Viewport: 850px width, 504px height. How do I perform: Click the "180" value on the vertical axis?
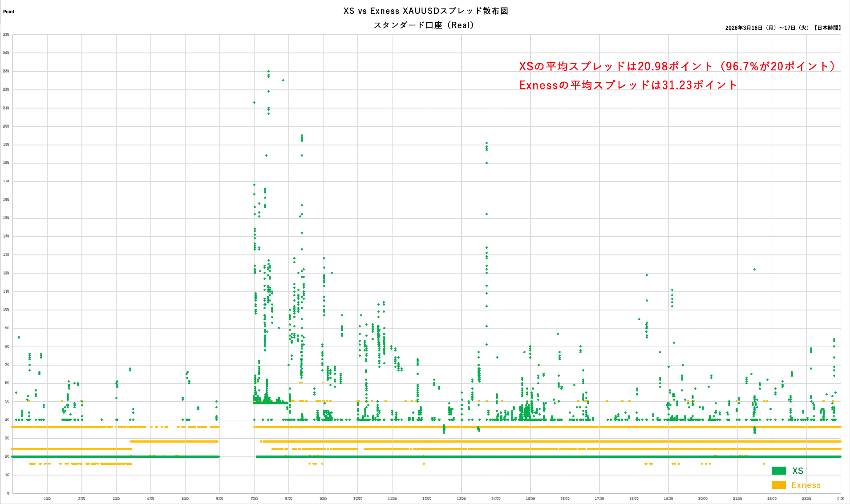point(6,163)
